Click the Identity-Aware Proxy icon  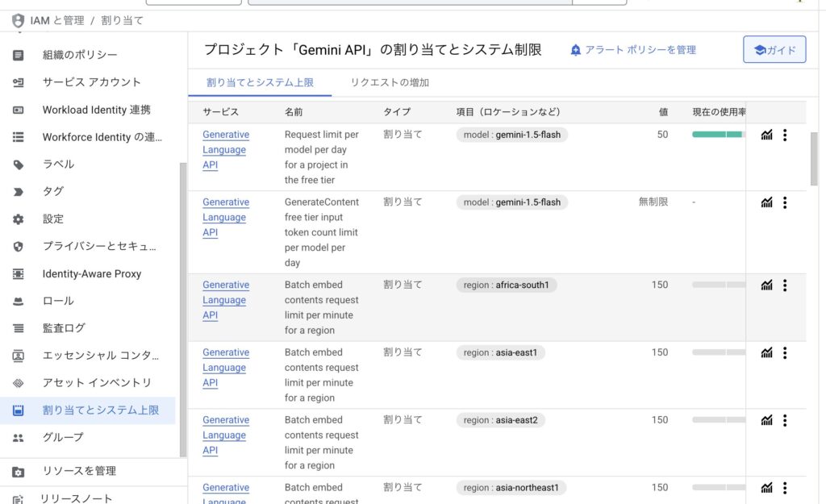coord(18,274)
